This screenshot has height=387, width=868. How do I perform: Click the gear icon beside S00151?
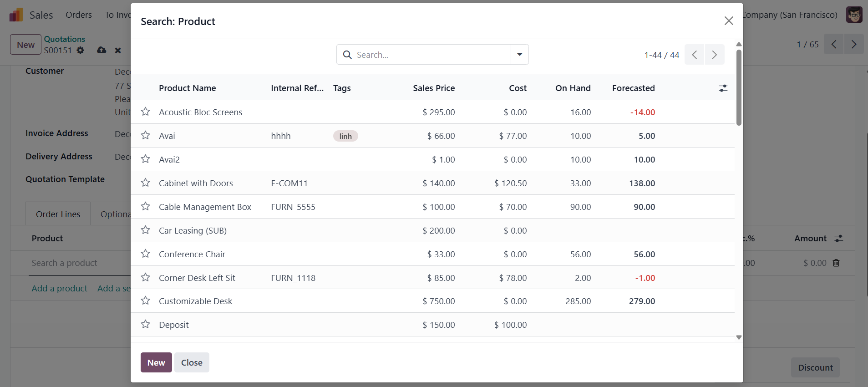pyautogui.click(x=81, y=50)
